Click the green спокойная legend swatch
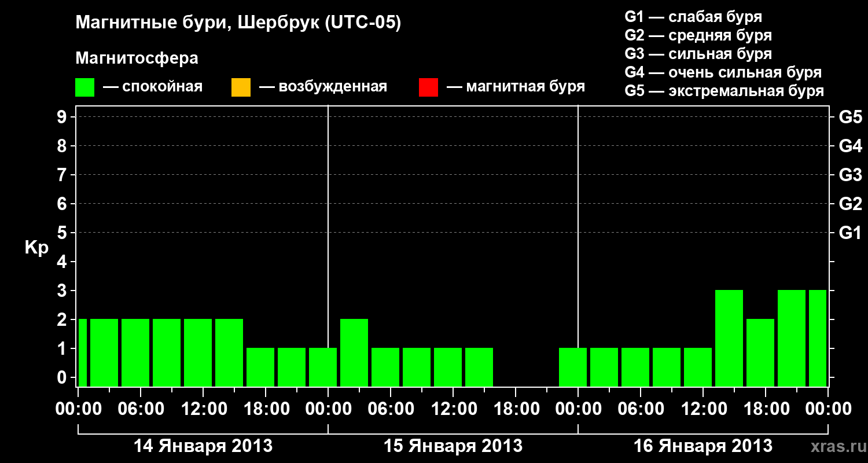The width and height of the screenshot is (868, 463). (x=85, y=87)
